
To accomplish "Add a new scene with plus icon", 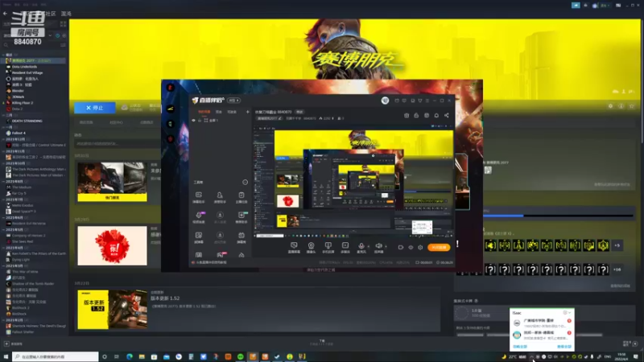I will pyautogui.click(x=248, y=112).
